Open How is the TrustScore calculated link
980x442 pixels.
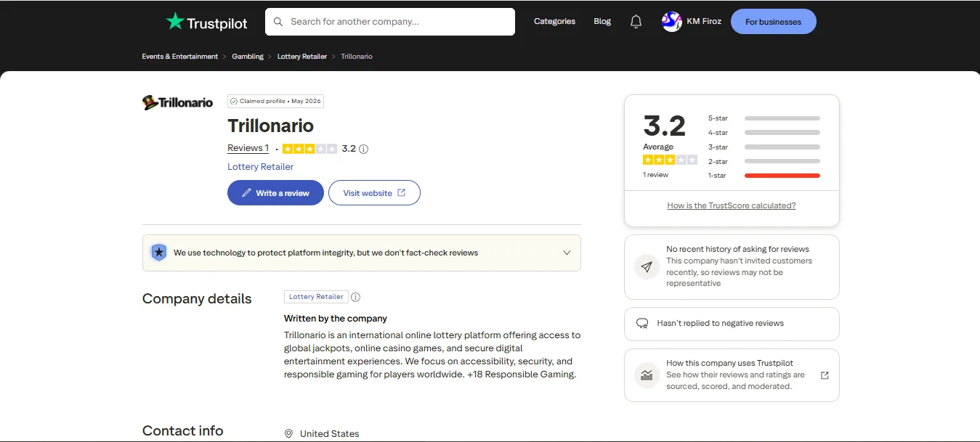pos(732,205)
